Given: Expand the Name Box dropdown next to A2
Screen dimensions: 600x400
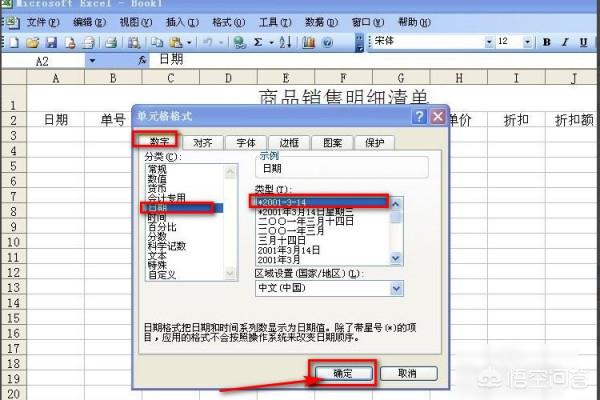Looking at the screenshot, I should pos(92,60).
